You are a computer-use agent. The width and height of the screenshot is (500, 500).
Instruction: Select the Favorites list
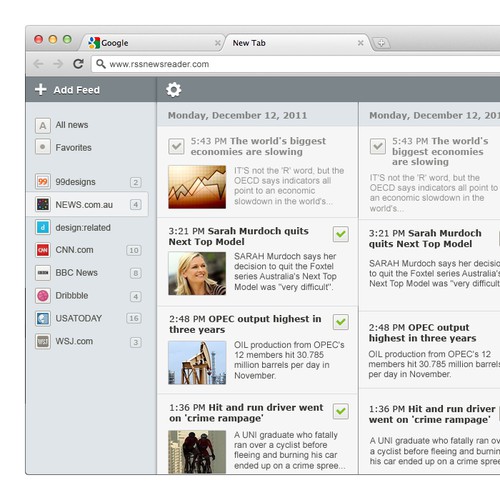(73, 147)
